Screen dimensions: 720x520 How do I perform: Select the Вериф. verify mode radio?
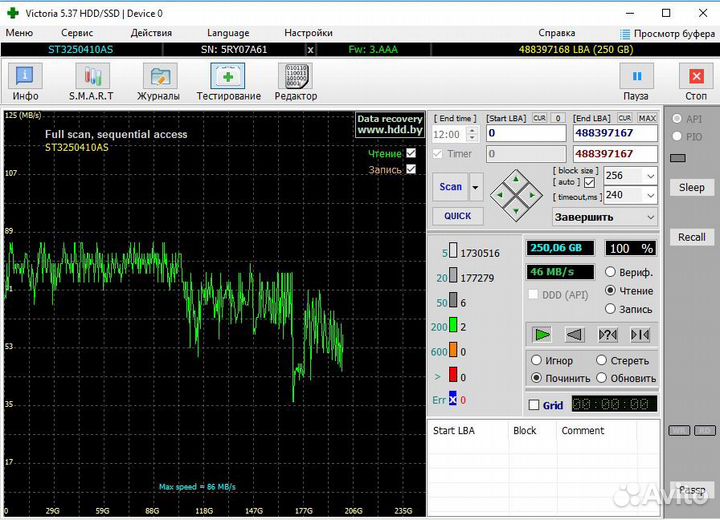pos(610,272)
